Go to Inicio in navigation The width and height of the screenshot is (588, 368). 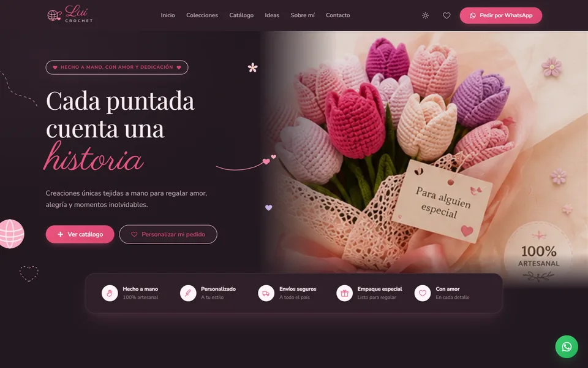coord(168,15)
